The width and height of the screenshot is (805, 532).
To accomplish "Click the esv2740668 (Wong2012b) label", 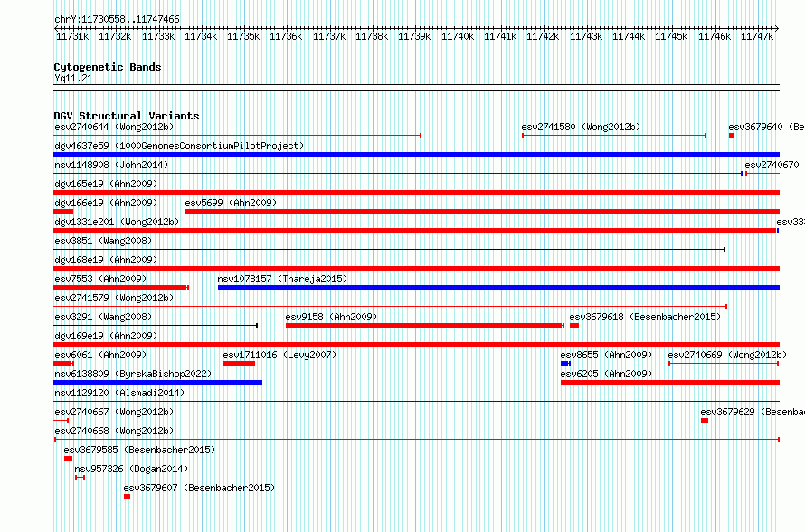I will point(114,431).
